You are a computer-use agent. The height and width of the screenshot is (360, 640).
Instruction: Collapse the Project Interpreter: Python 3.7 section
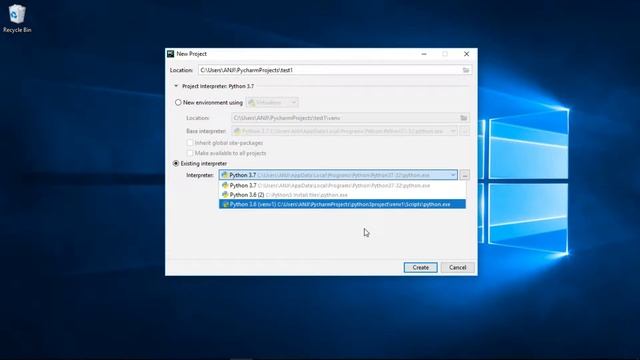point(176,86)
